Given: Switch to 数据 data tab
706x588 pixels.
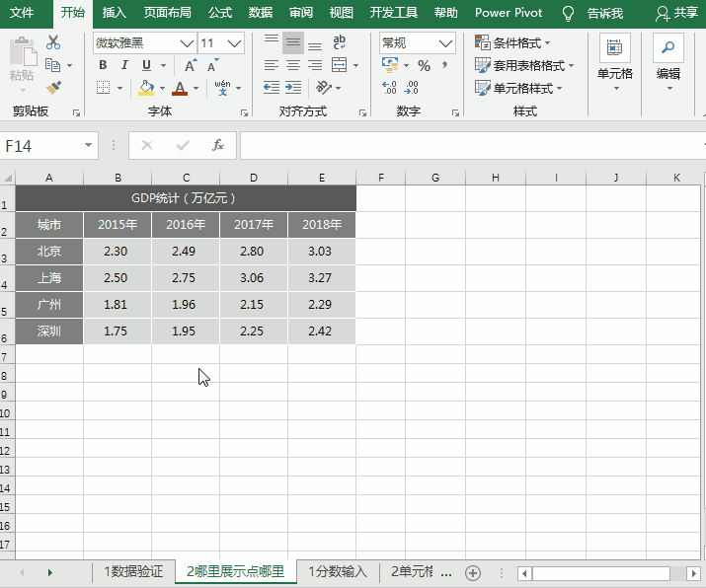Looking at the screenshot, I should 261,13.
